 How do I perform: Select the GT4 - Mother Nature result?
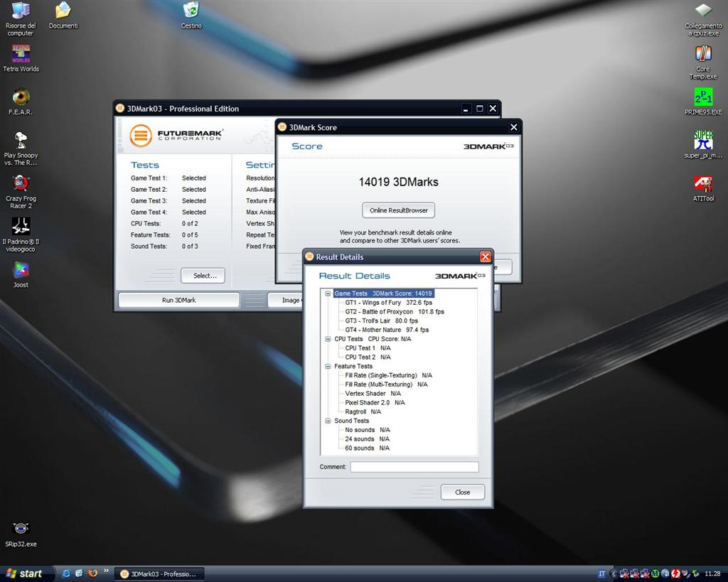(x=387, y=330)
